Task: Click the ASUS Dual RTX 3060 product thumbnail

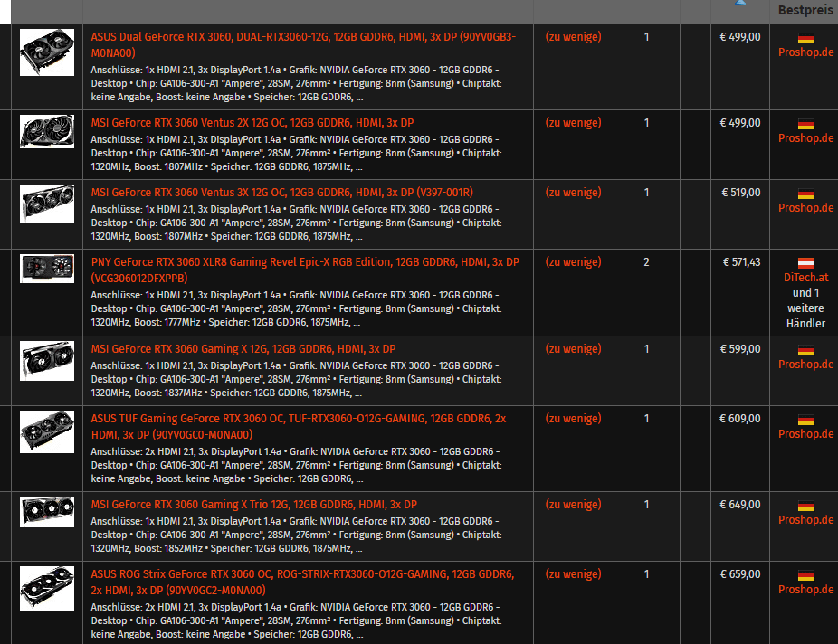Action: point(47,52)
